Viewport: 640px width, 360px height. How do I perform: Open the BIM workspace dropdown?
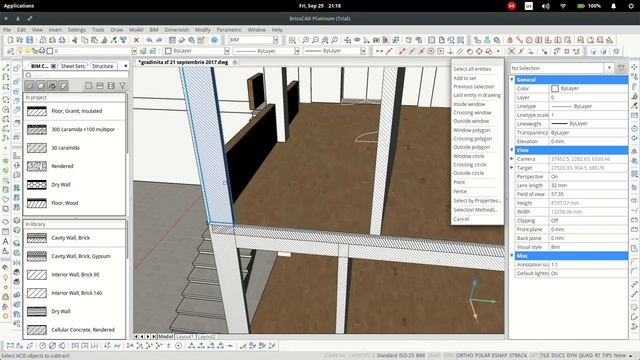point(276,40)
